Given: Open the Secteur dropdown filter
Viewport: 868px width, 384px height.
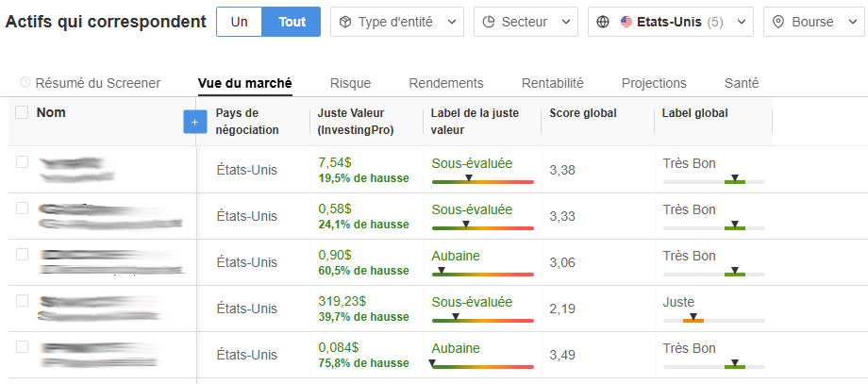Looking at the screenshot, I should (526, 22).
